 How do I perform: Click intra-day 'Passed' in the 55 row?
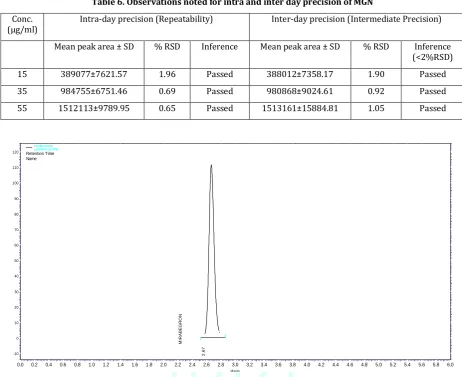[220, 108]
